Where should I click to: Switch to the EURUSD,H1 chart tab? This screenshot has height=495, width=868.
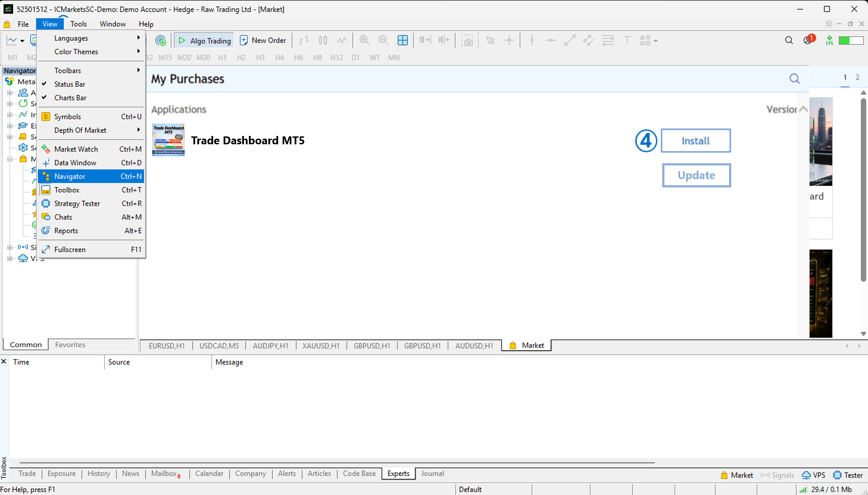click(x=167, y=346)
